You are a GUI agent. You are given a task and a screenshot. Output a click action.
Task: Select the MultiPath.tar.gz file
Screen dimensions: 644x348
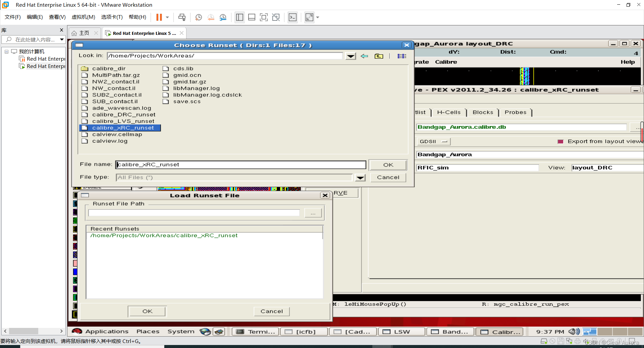click(111, 75)
